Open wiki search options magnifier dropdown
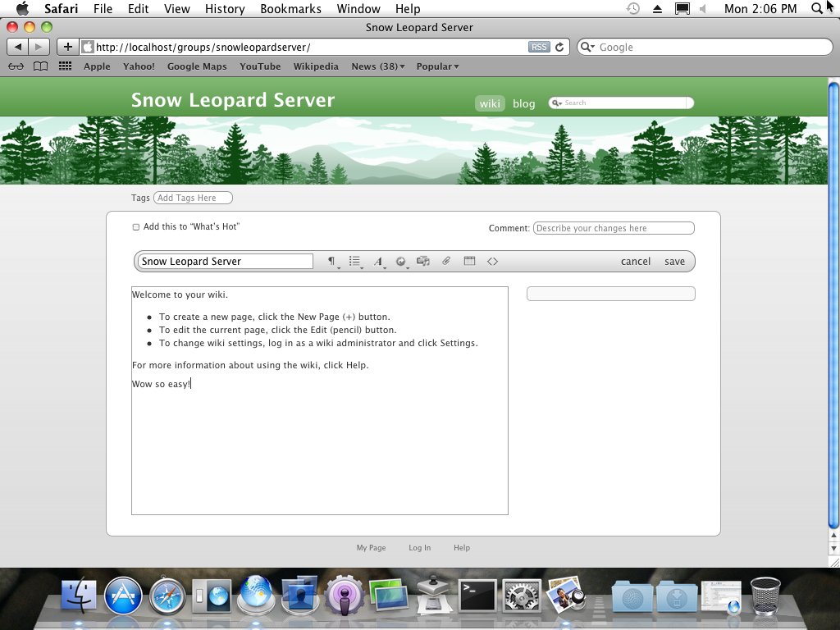Screen dimensions: 840x630 tap(557, 103)
